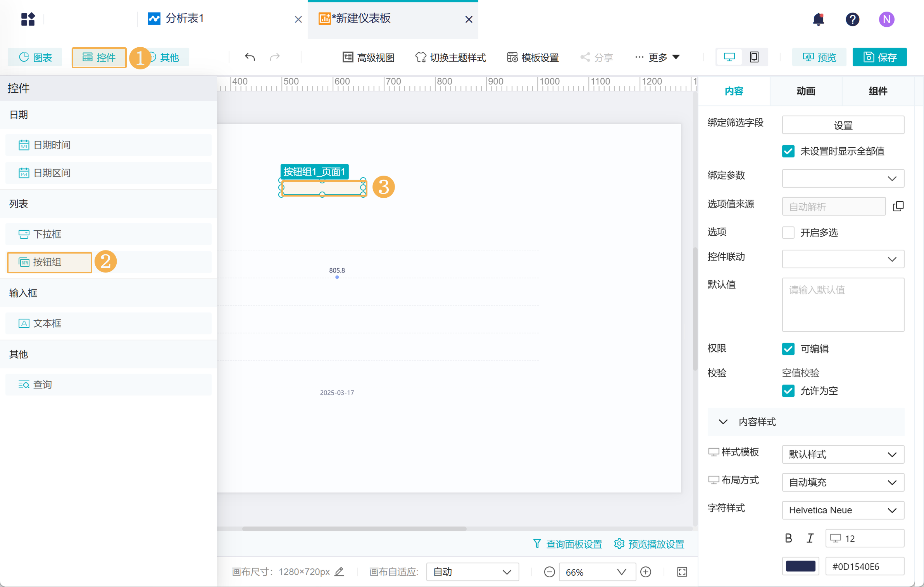Switch to the 动画 tab

[x=806, y=91]
